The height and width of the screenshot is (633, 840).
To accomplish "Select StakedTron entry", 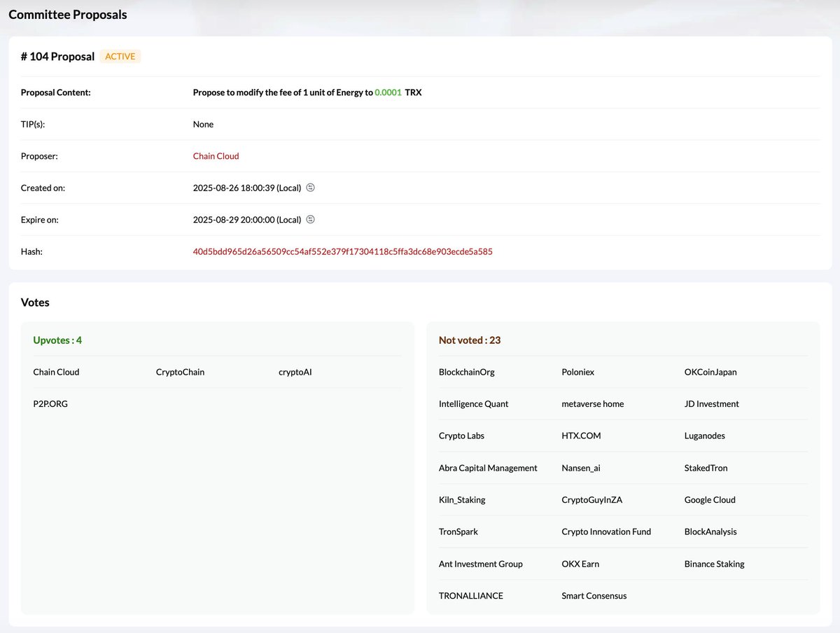I will point(706,468).
